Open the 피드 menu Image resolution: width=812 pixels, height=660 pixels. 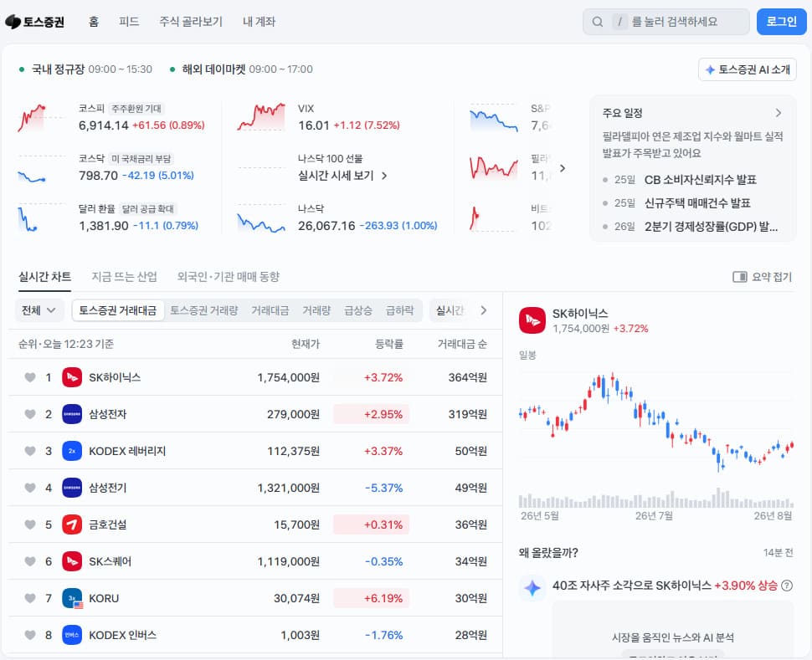coord(129,22)
